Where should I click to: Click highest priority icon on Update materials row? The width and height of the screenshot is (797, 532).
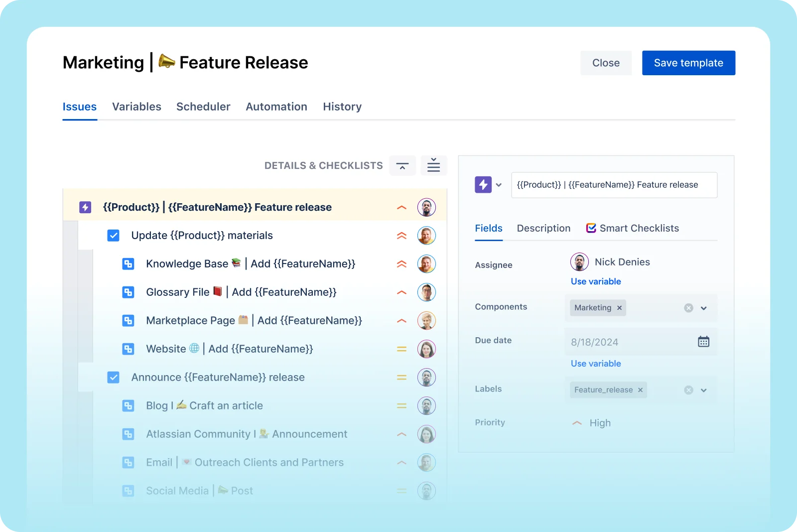401,236
